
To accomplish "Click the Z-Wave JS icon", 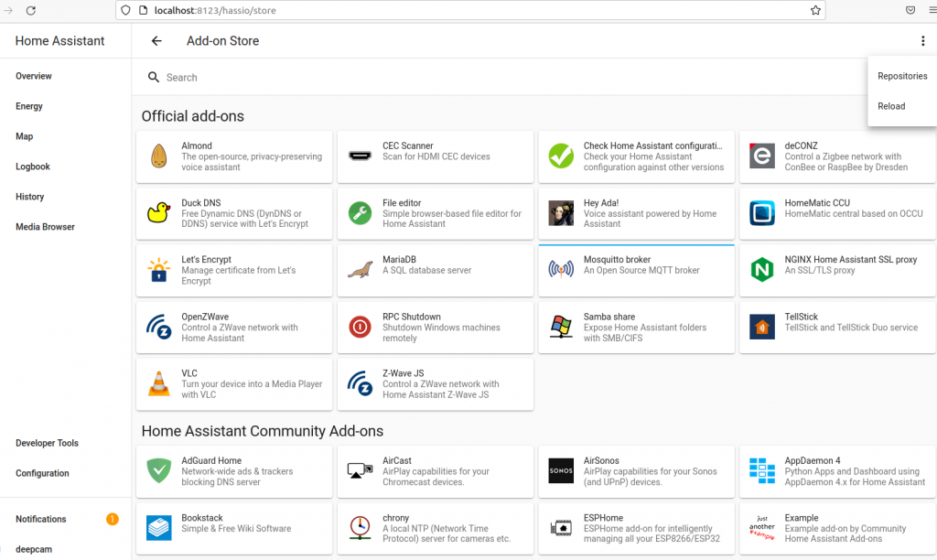I will pyautogui.click(x=360, y=383).
